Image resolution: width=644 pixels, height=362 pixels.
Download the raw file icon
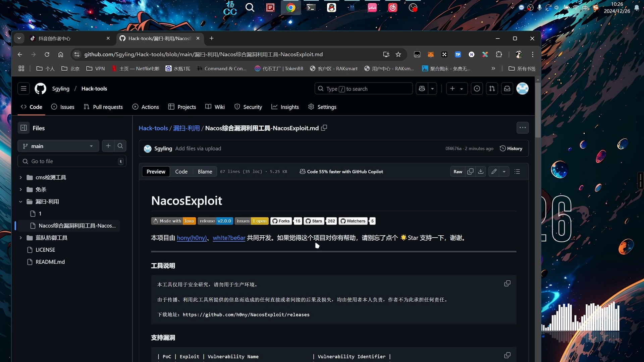481,171
